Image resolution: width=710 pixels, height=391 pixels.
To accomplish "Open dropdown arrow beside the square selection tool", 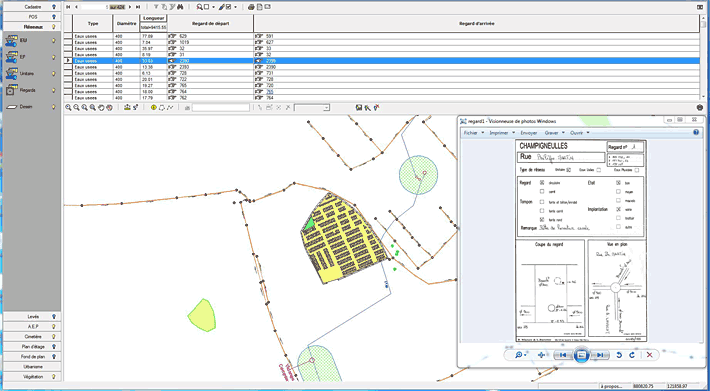I will click(x=213, y=7).
